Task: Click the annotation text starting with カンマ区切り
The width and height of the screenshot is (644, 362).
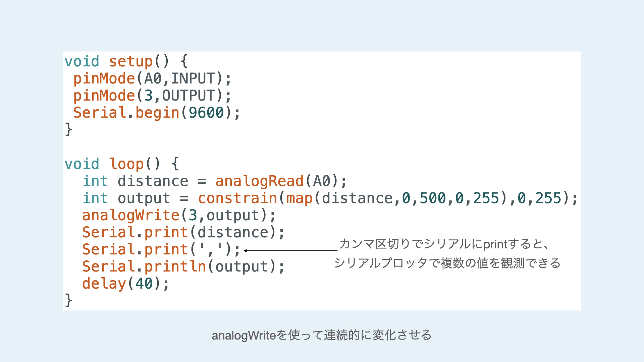Action: pos(444,244)
